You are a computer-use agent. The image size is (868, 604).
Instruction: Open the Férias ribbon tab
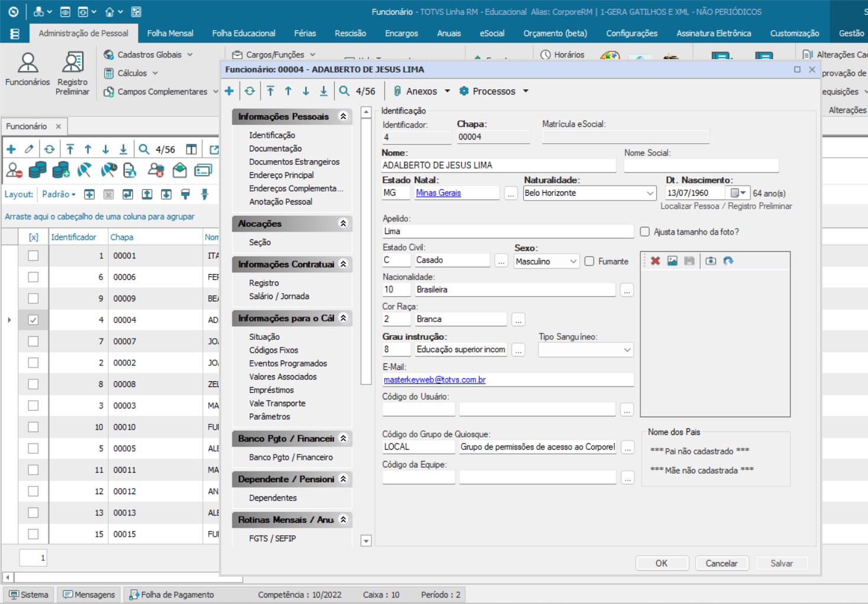305,33
